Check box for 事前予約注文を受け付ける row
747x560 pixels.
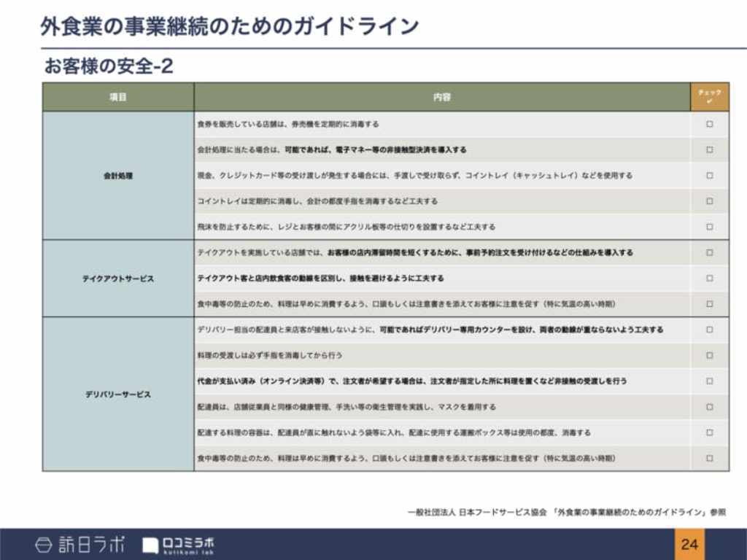[709, 253]
